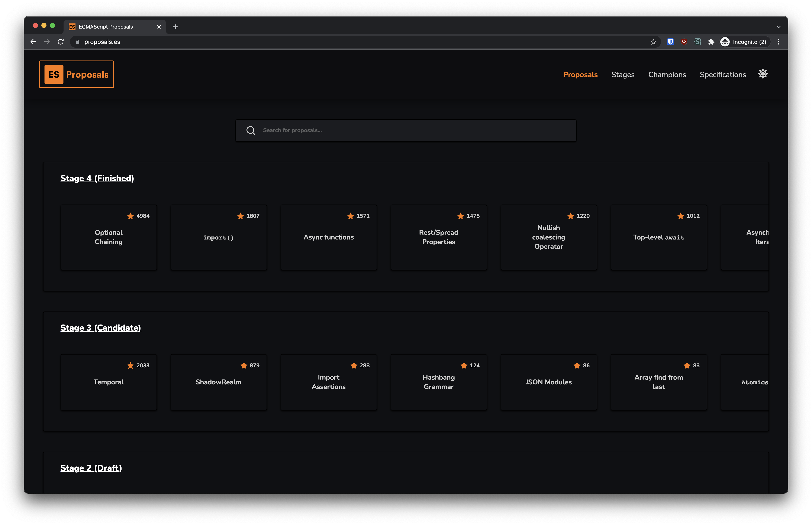812x525 pixels.
Task: Open the Optional Chaining proposal card
Action: coord(109,237)
